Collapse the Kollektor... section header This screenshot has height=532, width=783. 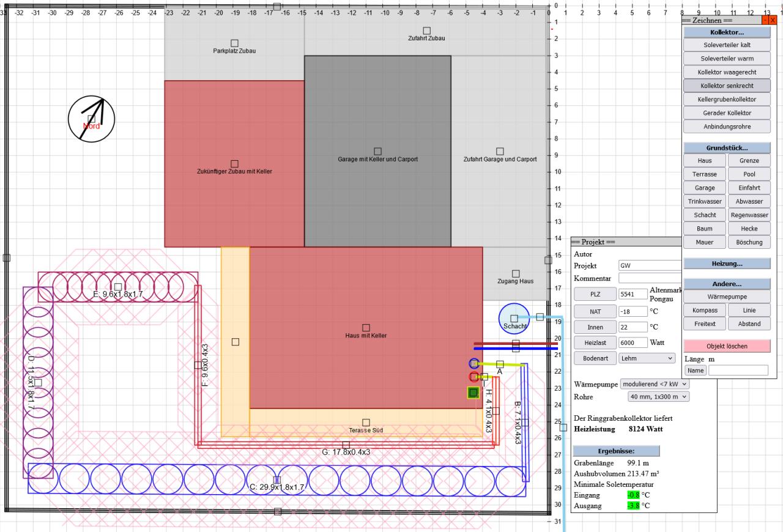727,32
